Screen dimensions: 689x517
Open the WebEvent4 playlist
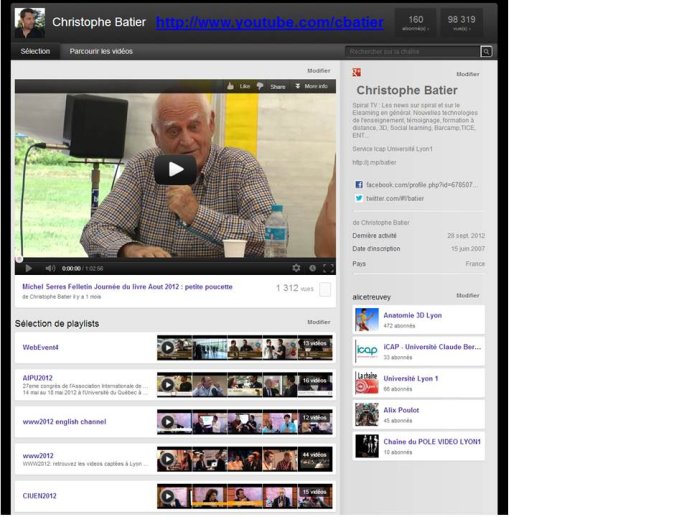pos(40,347)
